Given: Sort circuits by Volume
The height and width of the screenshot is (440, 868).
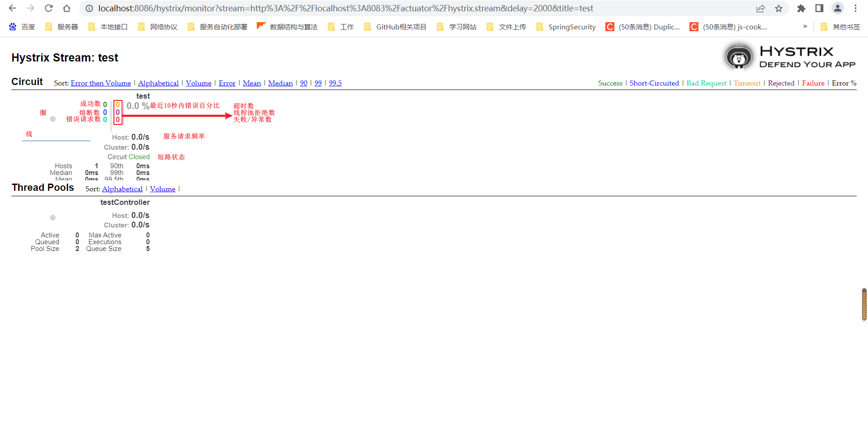Looking at the screenshot, I should tap(198, 83).
